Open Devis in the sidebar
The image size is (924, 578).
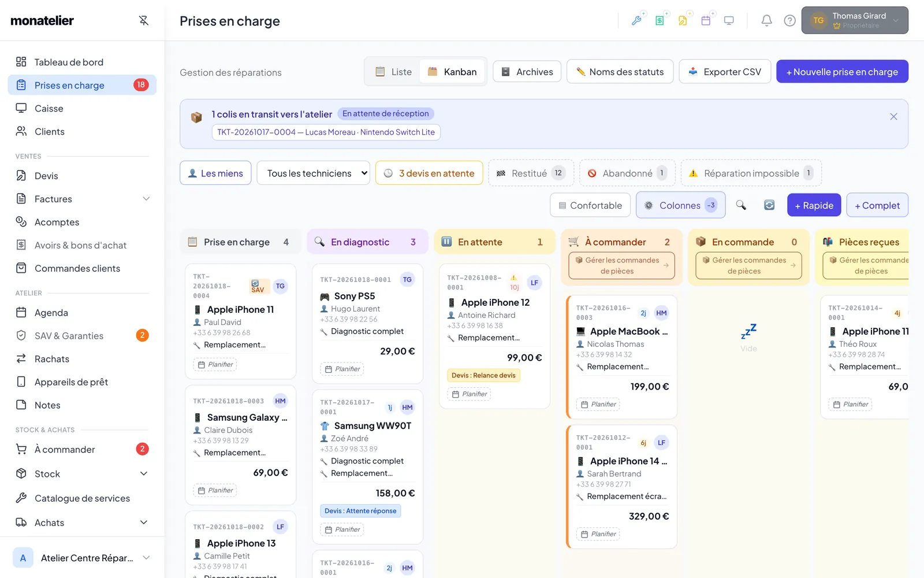(82, 176)
